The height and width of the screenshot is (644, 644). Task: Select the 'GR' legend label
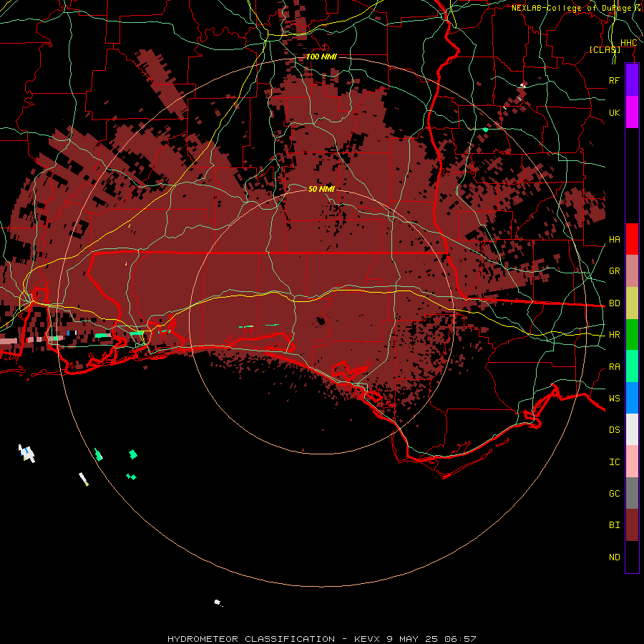[614, 271]
